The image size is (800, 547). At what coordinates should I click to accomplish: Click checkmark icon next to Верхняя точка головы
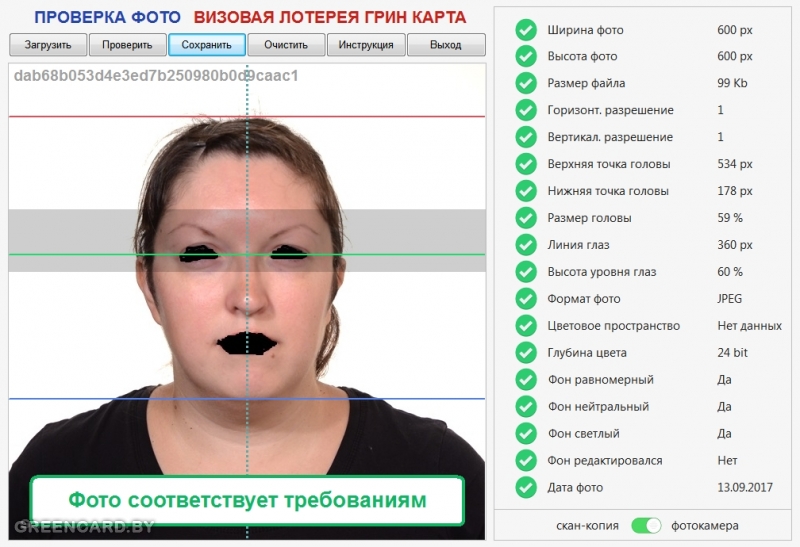(526, 164)
